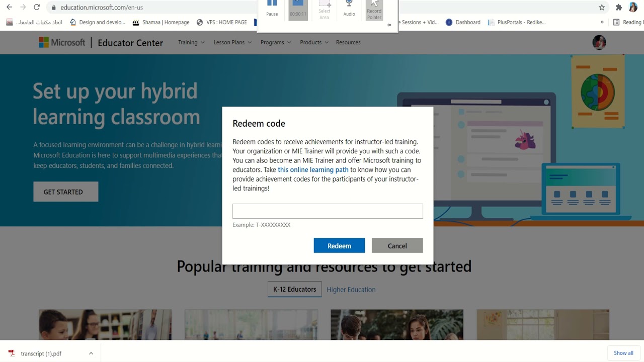Open the Shamaa | Homepage bookmark

161,22
